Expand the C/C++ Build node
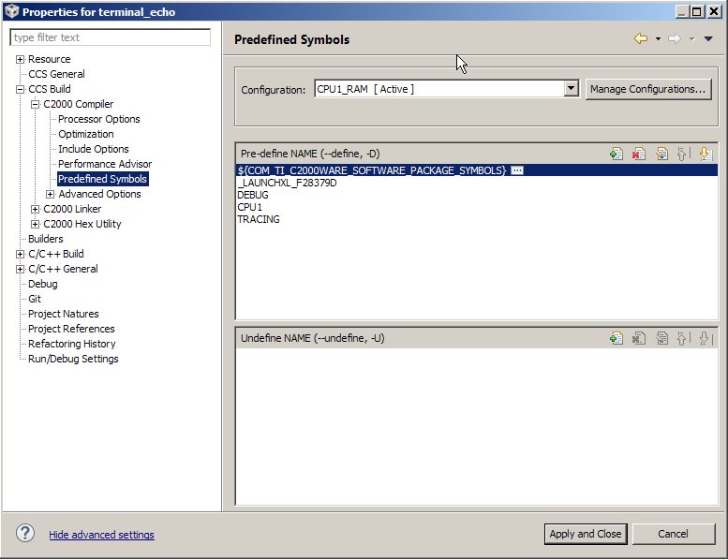Image resolution: width=728 pixels, height=560 pixels. tap(20, 255)
